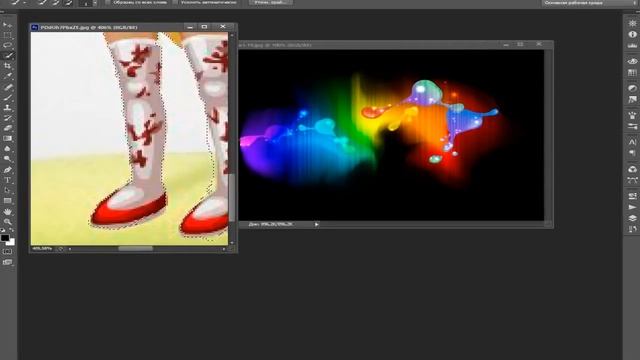Enable 'Образец со всех слоев' checkbox
The height and width of the screenshot is (360, 640).
point(107,2)
